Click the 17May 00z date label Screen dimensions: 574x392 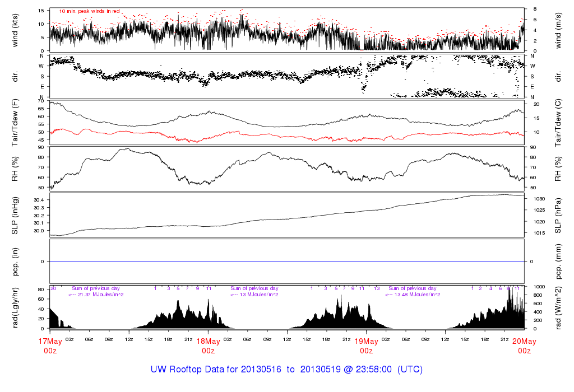[50, 345]
